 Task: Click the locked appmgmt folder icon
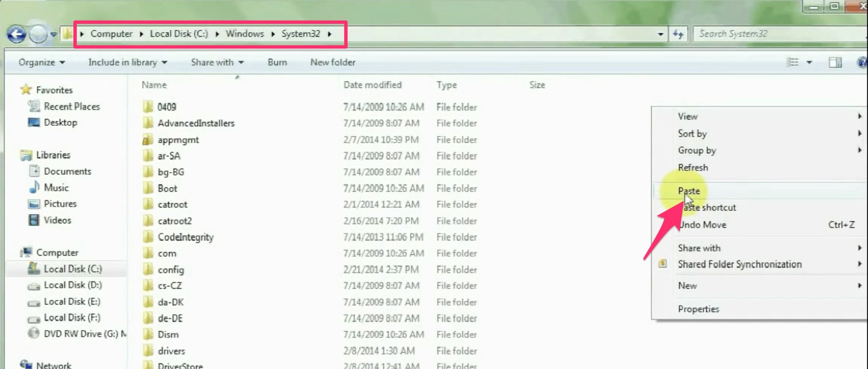pos(148,139)
